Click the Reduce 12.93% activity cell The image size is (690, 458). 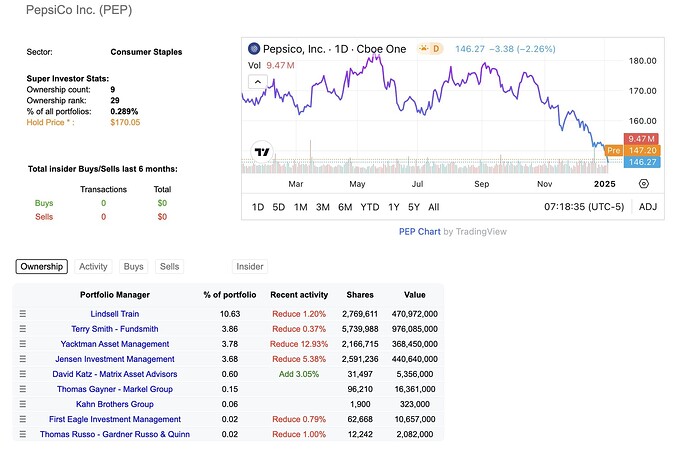coord(299,344)
